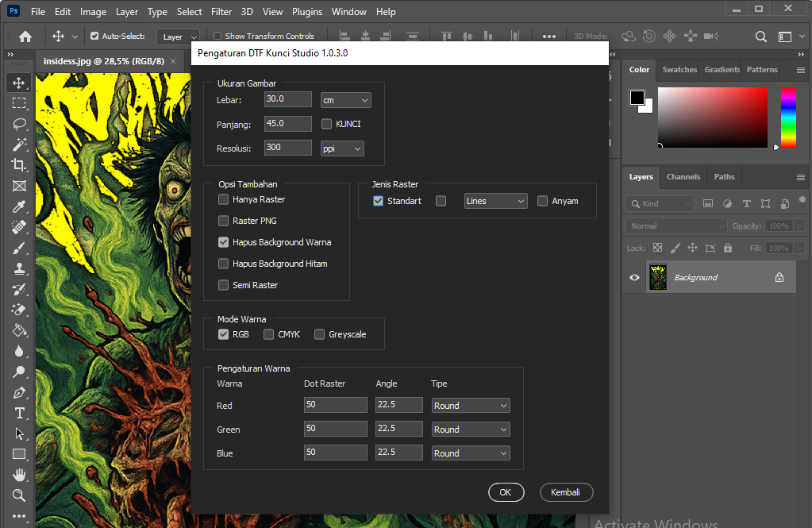Select the Crop tool
The width and height of the screenshot is (812, 528).
[x=19, y=165]
